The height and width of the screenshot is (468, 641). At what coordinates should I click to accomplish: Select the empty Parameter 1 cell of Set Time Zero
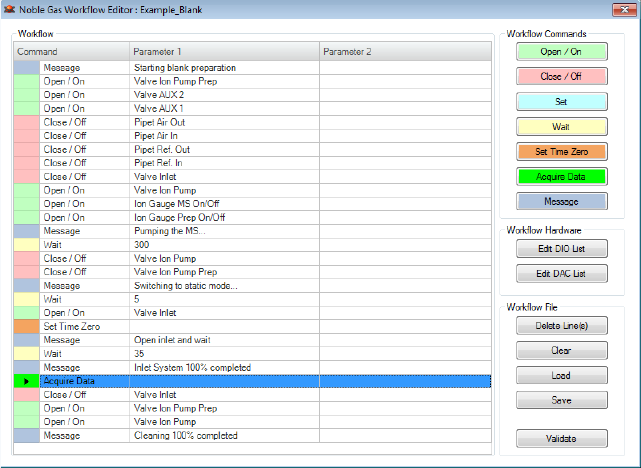(224, 327)
